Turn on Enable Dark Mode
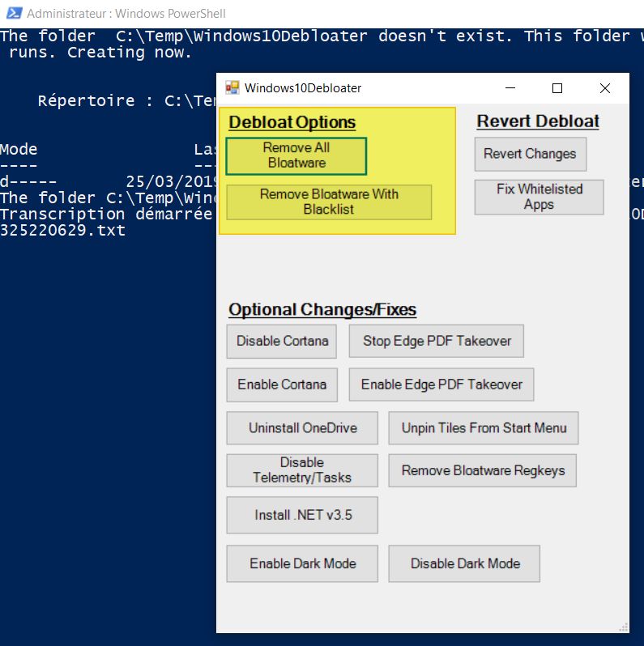 (x=302, y=563)
